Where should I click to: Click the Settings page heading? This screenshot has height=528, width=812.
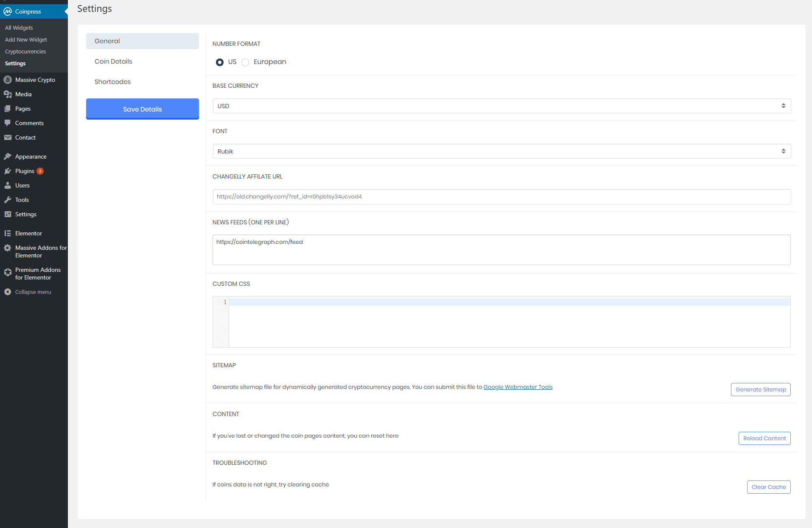[95, 9]
